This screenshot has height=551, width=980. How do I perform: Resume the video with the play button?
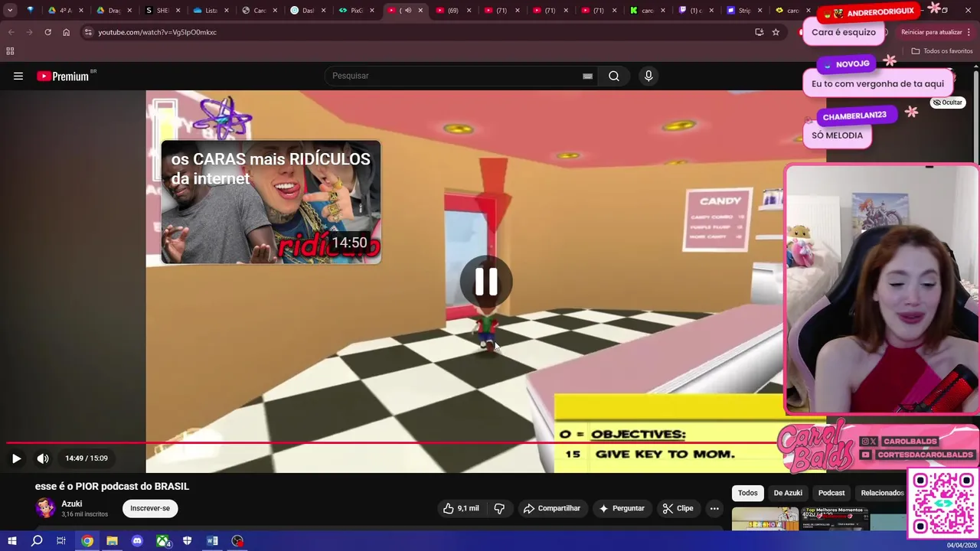16,458
